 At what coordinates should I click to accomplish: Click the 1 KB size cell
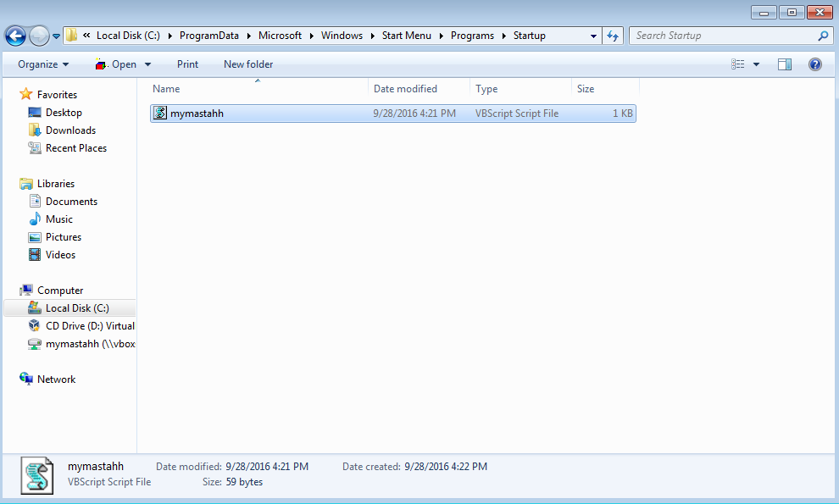[x=623, y=114]
